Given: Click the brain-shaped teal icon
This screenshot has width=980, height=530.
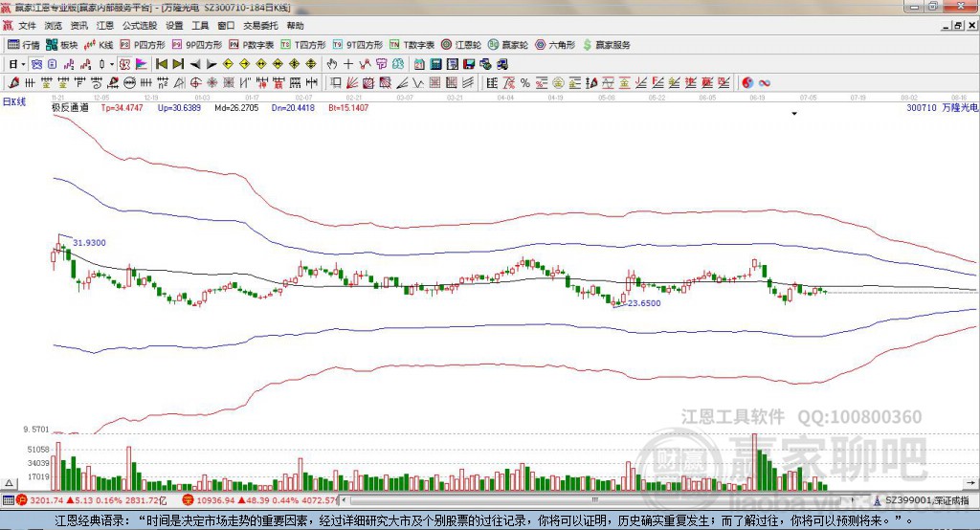Looking at the screenshot, I should 399,64.
